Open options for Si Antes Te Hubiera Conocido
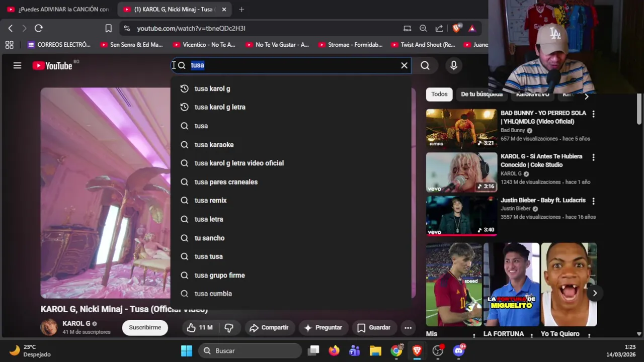The image size is (644, 362). (593, 157)
